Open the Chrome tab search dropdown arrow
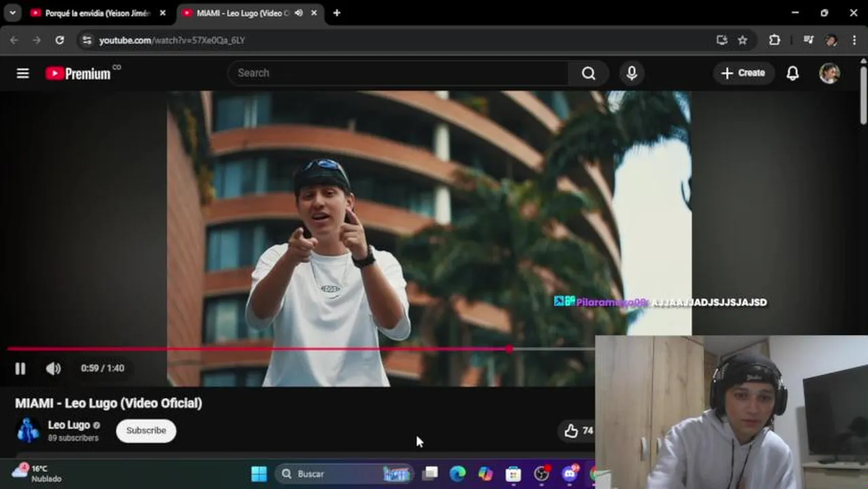868x489 pixels. tap(12, 13)
